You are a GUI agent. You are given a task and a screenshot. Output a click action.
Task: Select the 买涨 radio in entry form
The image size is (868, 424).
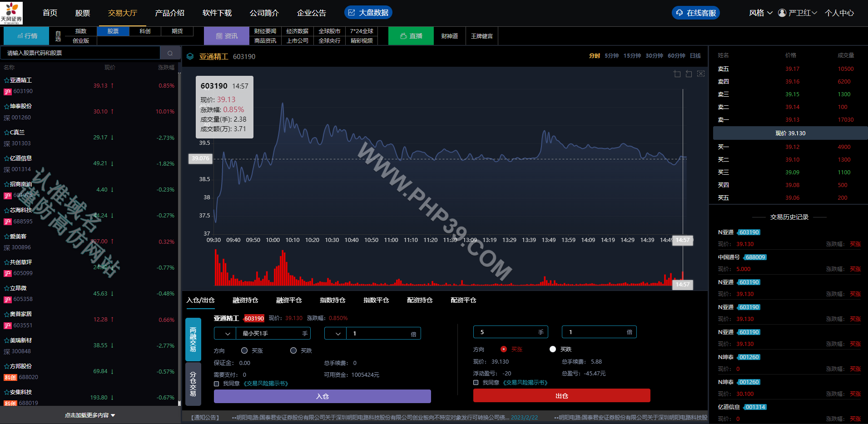pyautogui.click(x=244, y=350)
